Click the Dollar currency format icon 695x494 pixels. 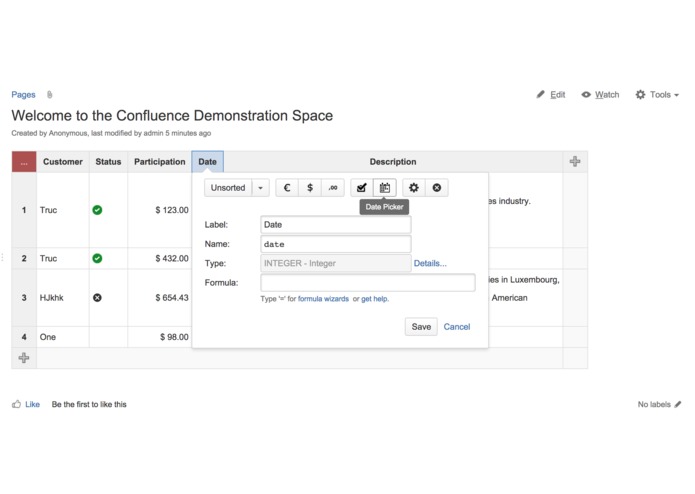click(310, 188)
